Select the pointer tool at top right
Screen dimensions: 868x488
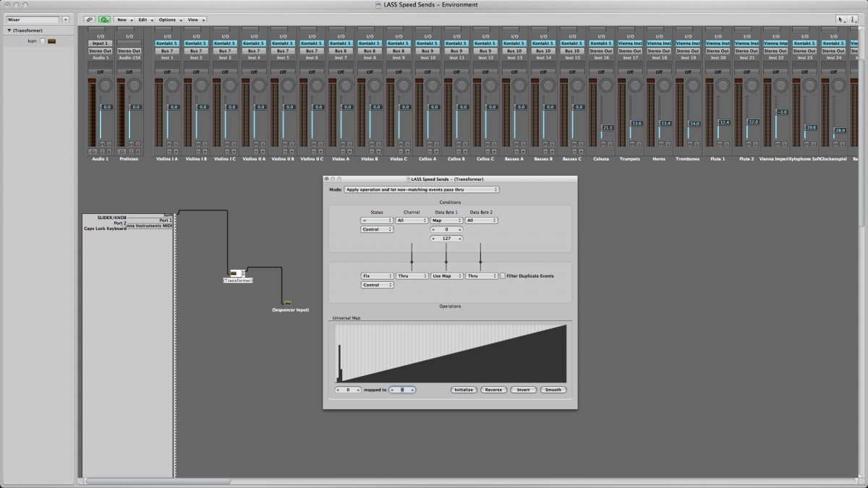[x=842, y=20]
